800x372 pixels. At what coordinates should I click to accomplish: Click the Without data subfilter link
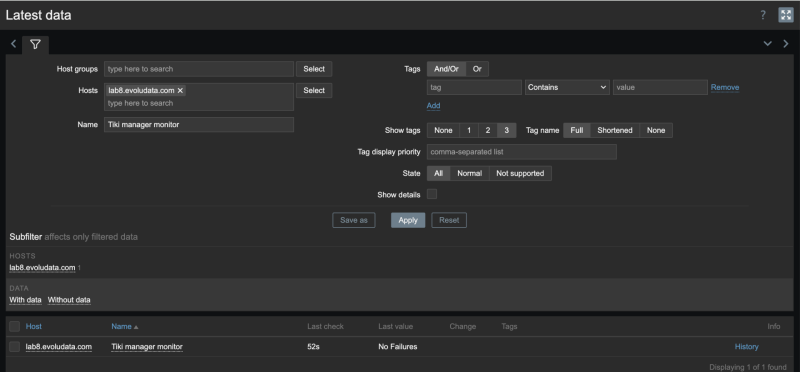69,300
